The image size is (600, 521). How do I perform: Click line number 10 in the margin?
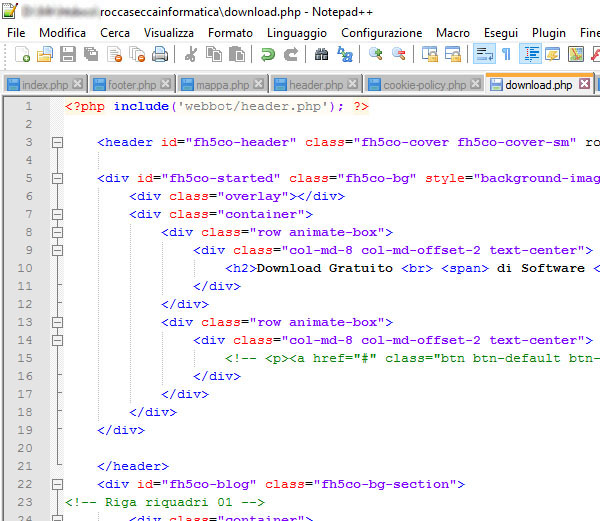[25, 268]
